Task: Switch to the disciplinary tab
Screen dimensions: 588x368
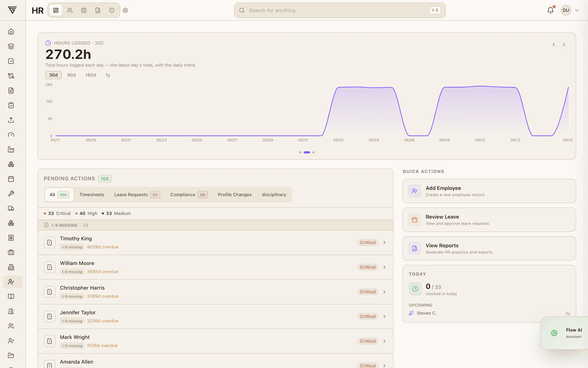Action: (x=274, y=195)
